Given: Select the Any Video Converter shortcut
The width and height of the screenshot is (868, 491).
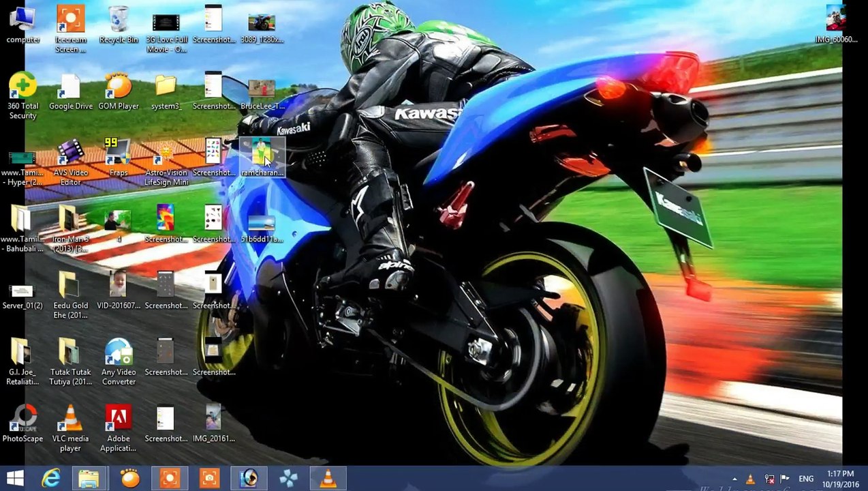Looking at the screenshot, I should point(119,361).
